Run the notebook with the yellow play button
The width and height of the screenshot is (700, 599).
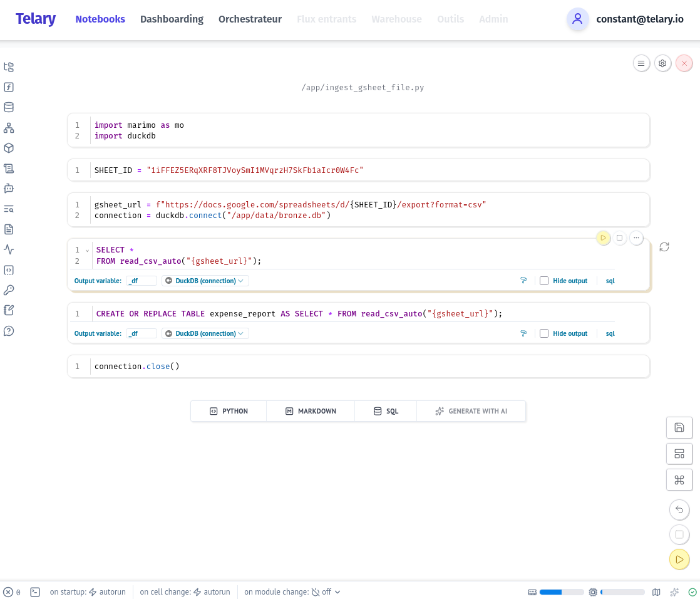click(x=679, y=559)
